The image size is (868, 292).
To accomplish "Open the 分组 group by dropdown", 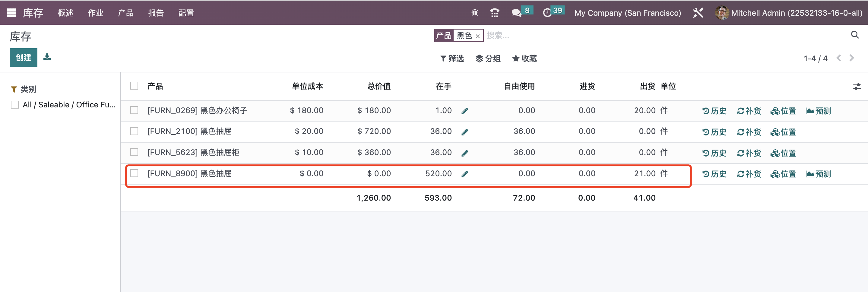I will 488,59.
